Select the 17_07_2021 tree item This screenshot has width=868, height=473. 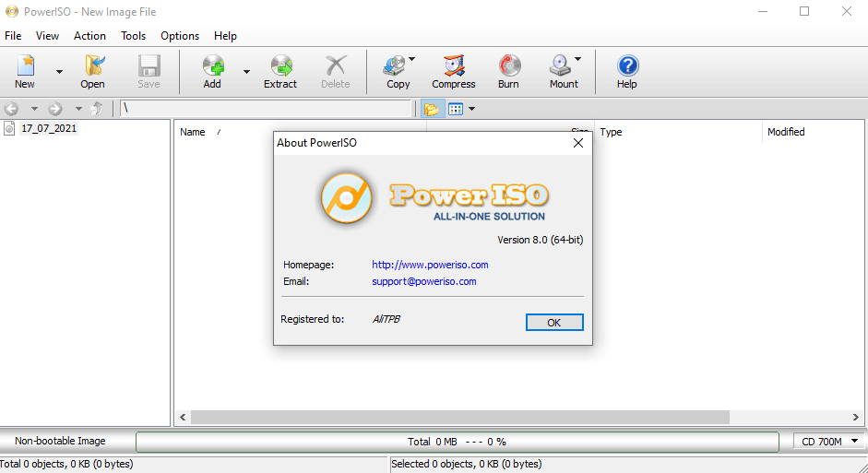click(x=49, y=128)
